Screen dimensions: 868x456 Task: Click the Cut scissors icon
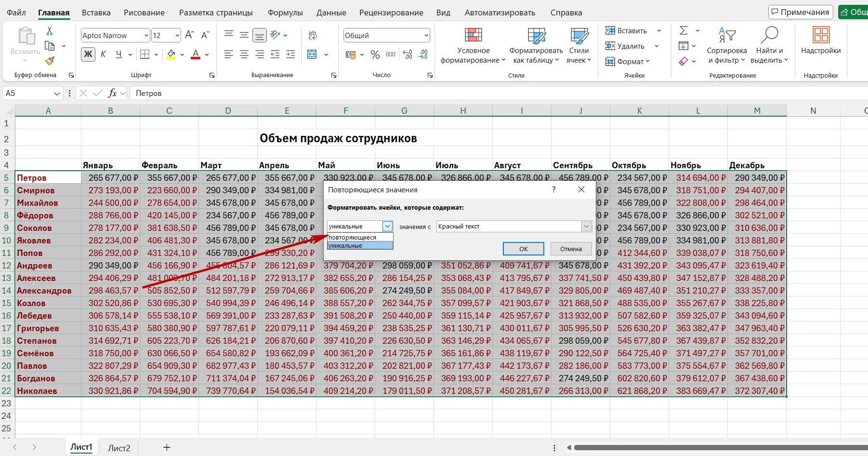coord(50,31)
